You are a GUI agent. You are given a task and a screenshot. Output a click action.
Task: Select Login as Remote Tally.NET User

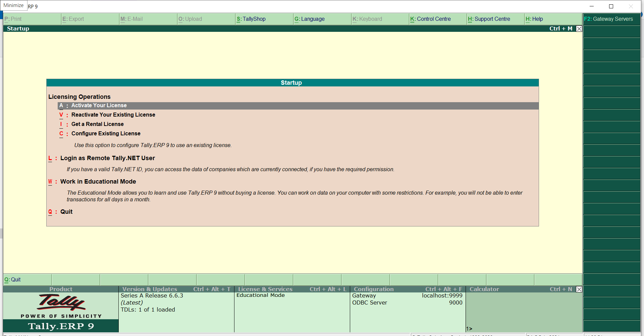pos(107,158)
